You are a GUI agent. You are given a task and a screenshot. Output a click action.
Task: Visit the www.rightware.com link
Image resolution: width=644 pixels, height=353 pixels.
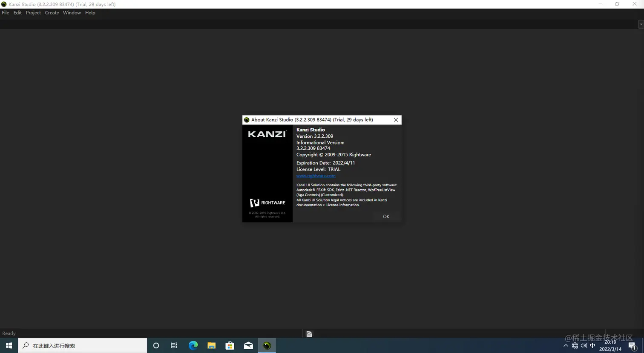[x=316, y=176]
